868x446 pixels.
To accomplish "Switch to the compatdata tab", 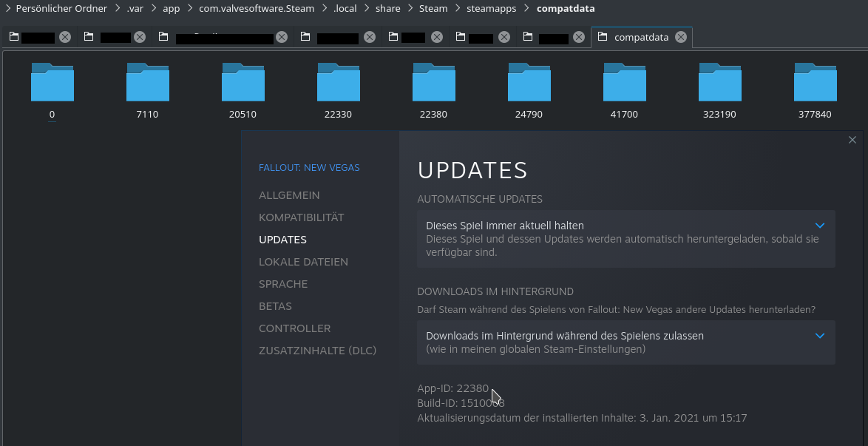I will point(641,37).
